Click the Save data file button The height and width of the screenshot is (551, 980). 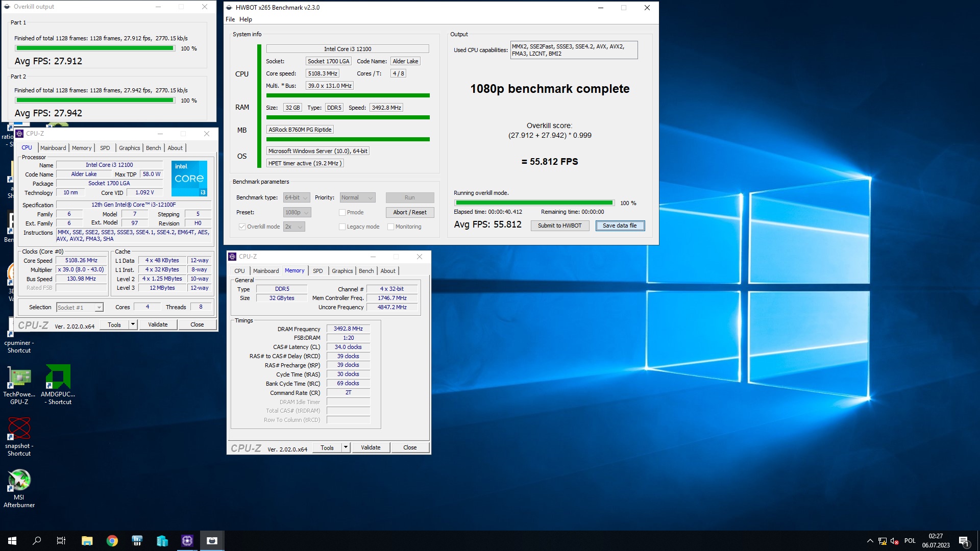[x=620, y=226]
